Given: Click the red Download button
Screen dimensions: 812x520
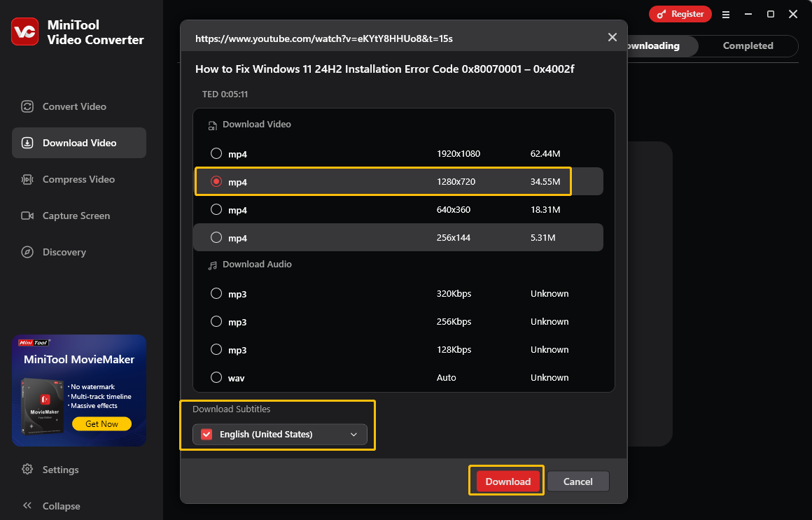Looking at the screenshot, I should coord(507,481).
